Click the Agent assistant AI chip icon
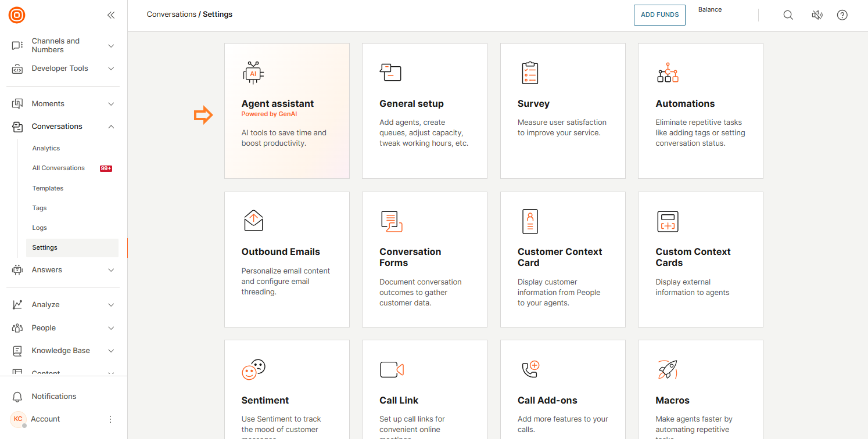 coord(253,73)
